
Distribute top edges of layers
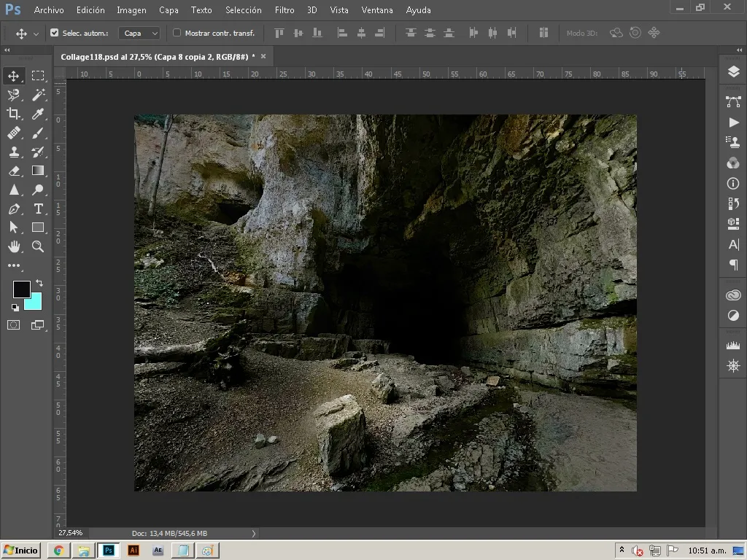411,33
